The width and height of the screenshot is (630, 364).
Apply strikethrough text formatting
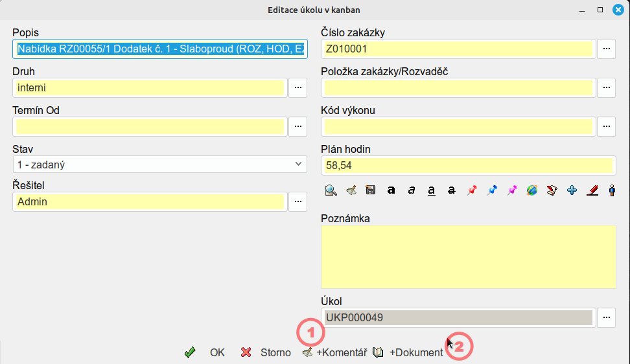pyautogui.click(x=451, y=190)
